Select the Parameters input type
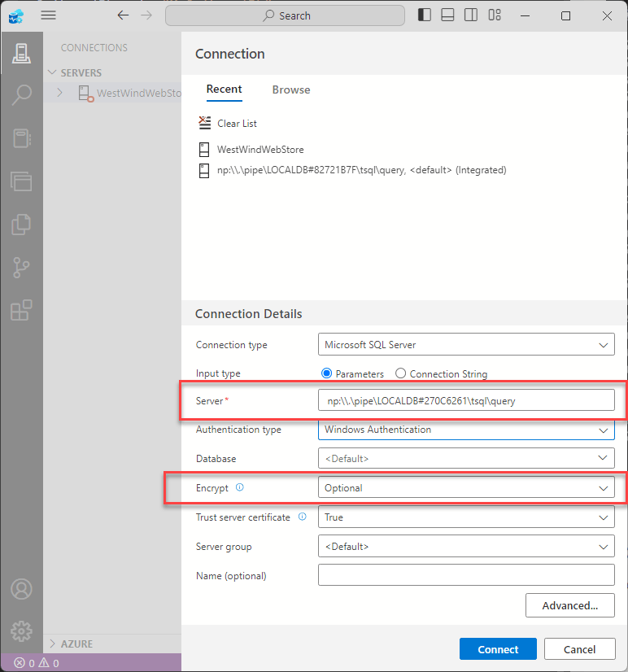 327,373
